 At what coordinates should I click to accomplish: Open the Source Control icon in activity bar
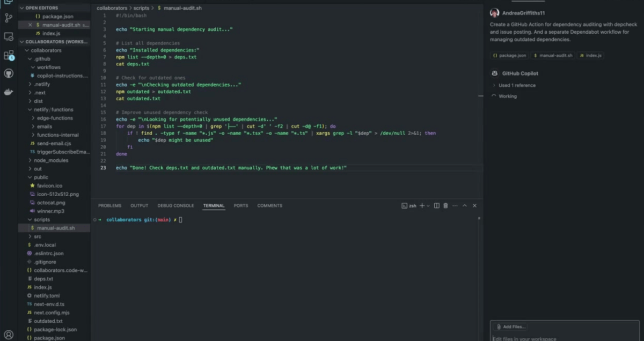coord(8,18)
